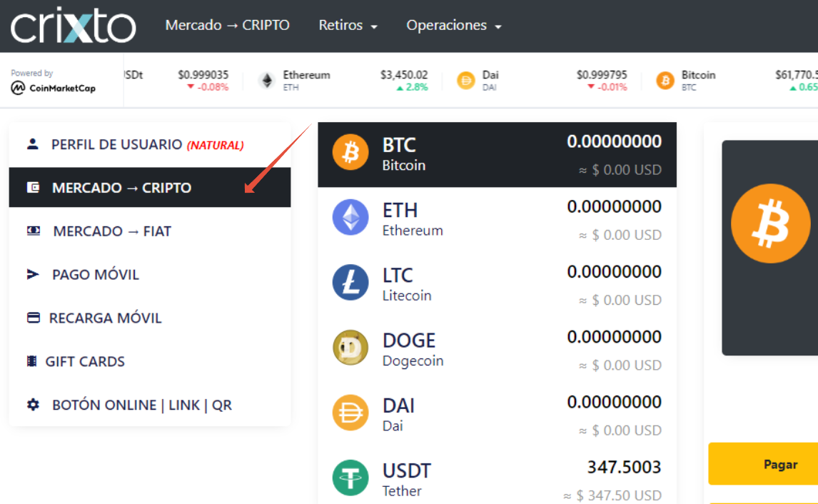Click the ticket icon beside Gift Cards
The height and width of the screenshot is (504, 818).
(32, 361)
